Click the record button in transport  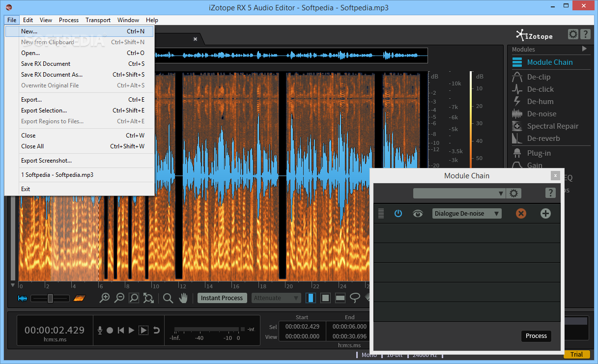click(x=110, y=331)
